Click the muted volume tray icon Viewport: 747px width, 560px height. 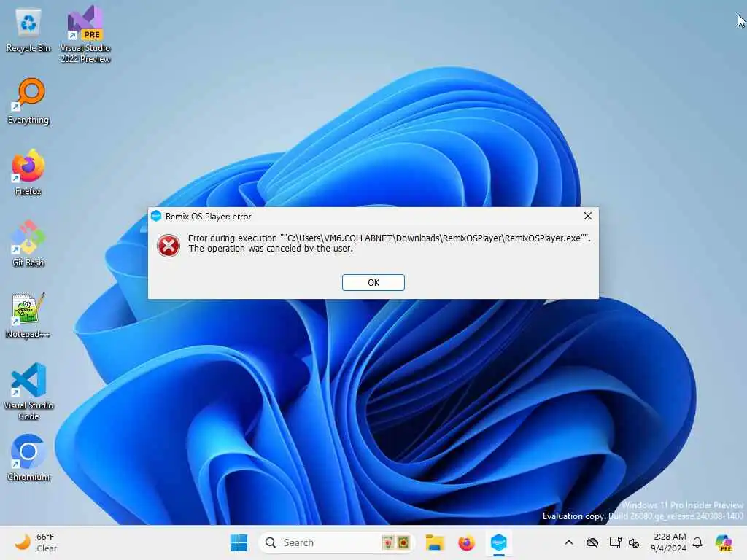point(634,542)
